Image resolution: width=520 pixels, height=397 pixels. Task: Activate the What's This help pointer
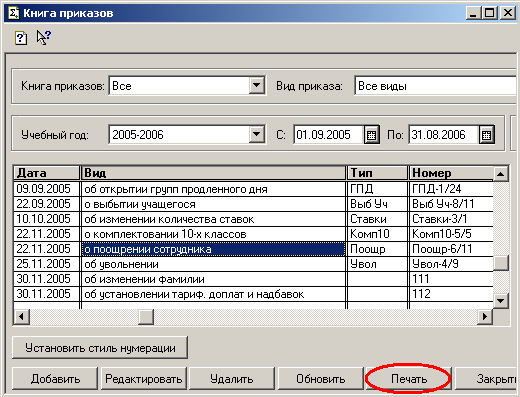[x=44, y=37]
